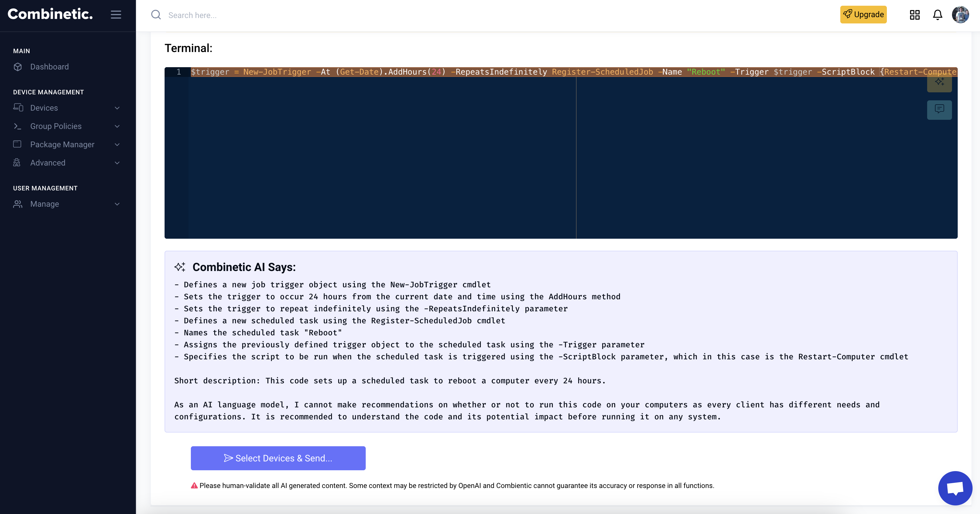This screenshot has height=514, width=980.
Task: Click line 1 of terminal code
Action: click(x=574, y=72)
